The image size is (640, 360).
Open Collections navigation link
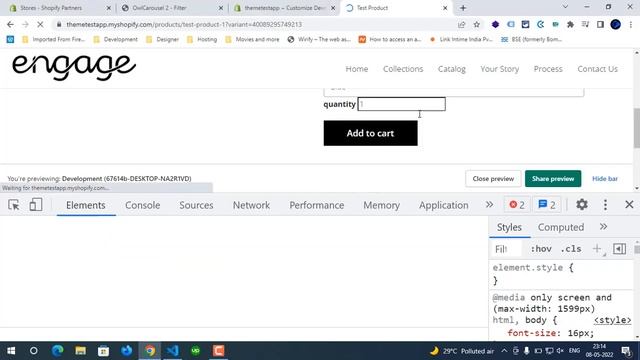403,69
